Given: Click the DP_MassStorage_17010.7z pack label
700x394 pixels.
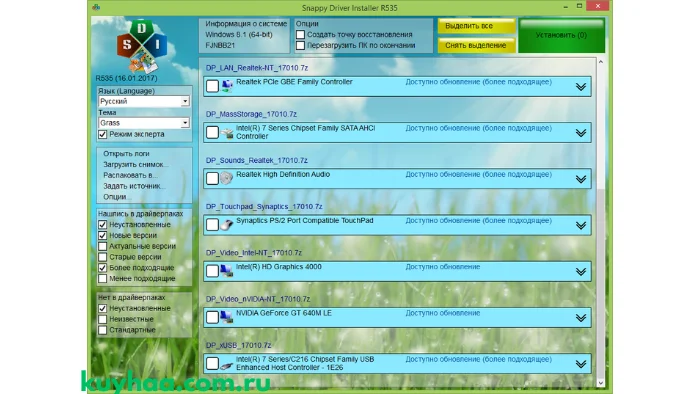Looking at the screenshot, I should pos(251,114).
